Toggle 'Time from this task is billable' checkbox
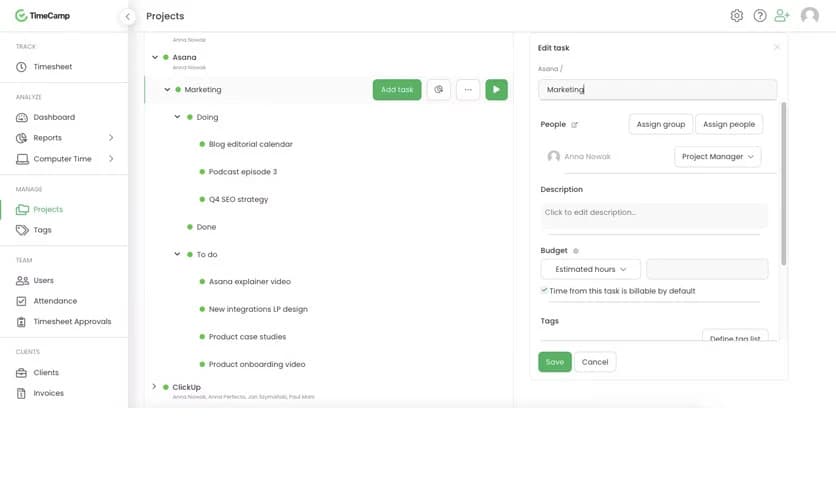The height and width of the screenshot is (484, 836). 544,291
